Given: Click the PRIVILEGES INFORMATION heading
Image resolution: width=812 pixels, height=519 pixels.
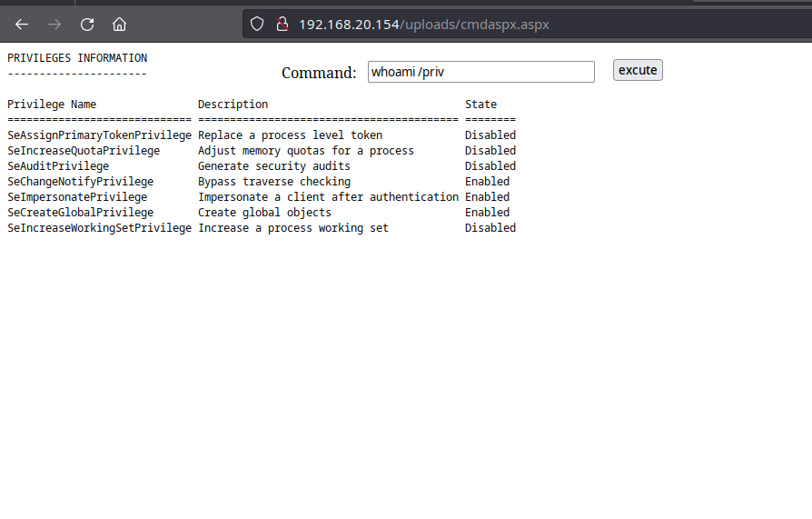Looking at the screenshot, I should click(x=77, y=58).
